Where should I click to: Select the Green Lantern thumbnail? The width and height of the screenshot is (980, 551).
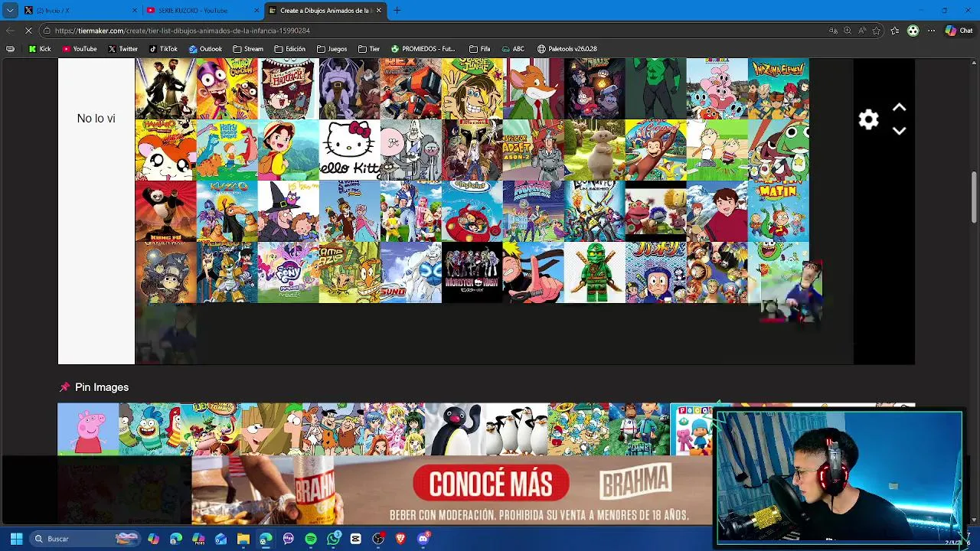(656, 89)
